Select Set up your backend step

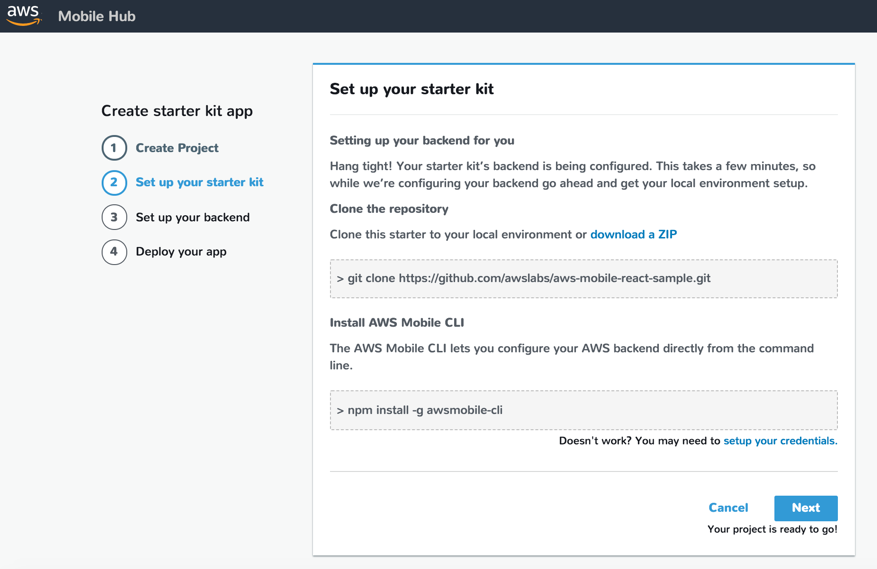tap(192, 217)
